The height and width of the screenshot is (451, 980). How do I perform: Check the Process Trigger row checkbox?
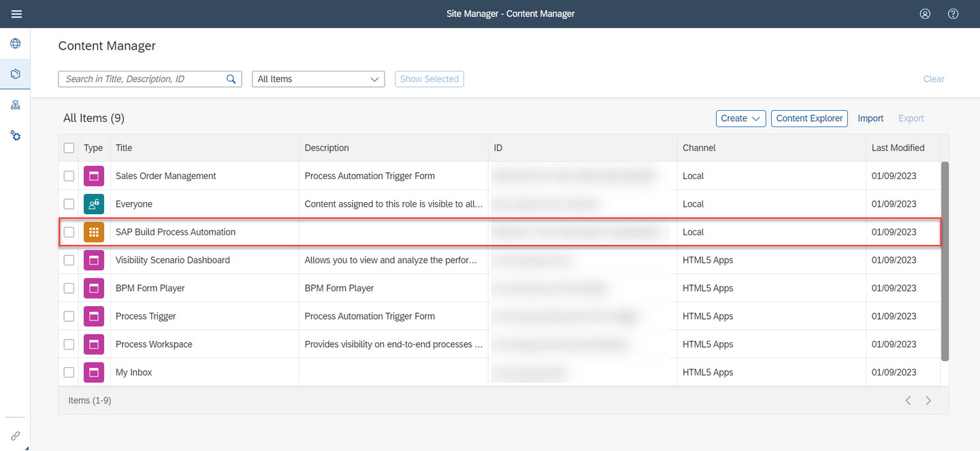tap(69, 316)
